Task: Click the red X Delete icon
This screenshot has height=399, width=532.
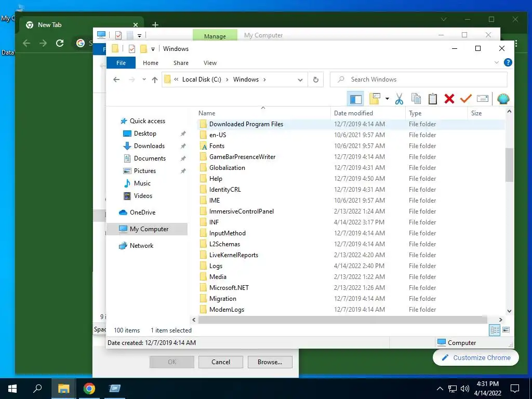Action: click(449, 99)
